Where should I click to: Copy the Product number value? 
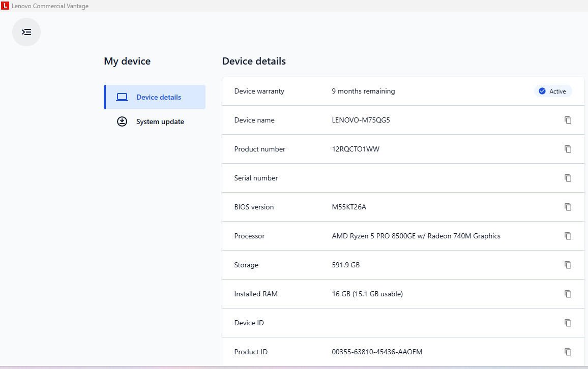point(568,149)
